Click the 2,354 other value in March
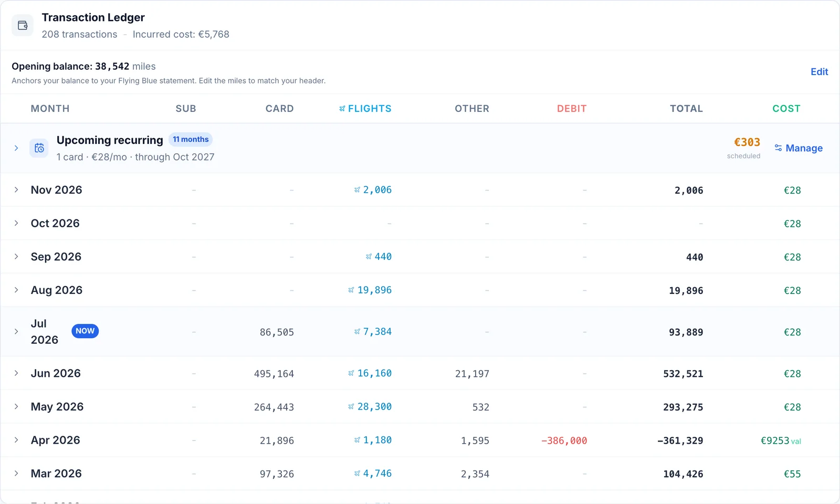The image size is (840, 504). tap(475, 474)
